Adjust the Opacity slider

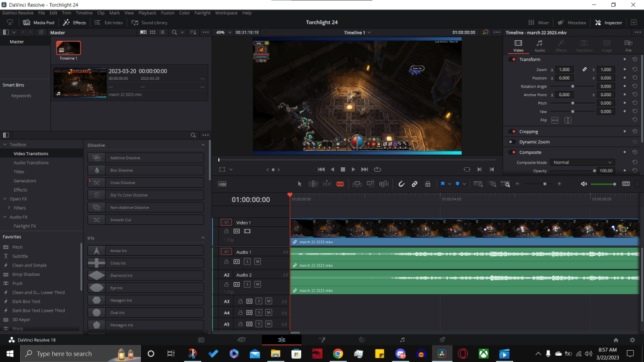(x=594, y=171)
